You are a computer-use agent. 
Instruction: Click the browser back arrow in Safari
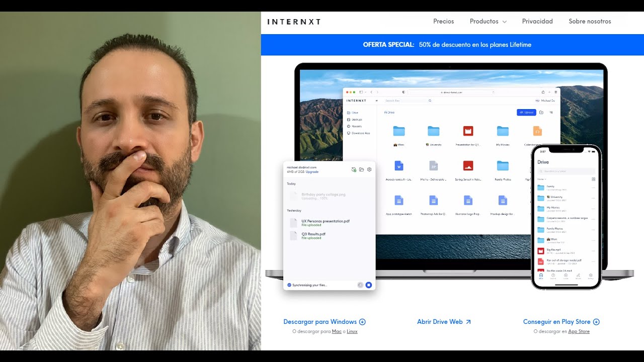(x=371, y=93)
